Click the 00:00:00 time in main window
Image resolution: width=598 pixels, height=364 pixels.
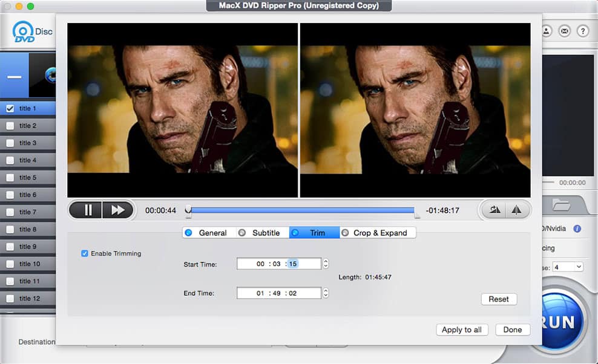click(572, 183)
